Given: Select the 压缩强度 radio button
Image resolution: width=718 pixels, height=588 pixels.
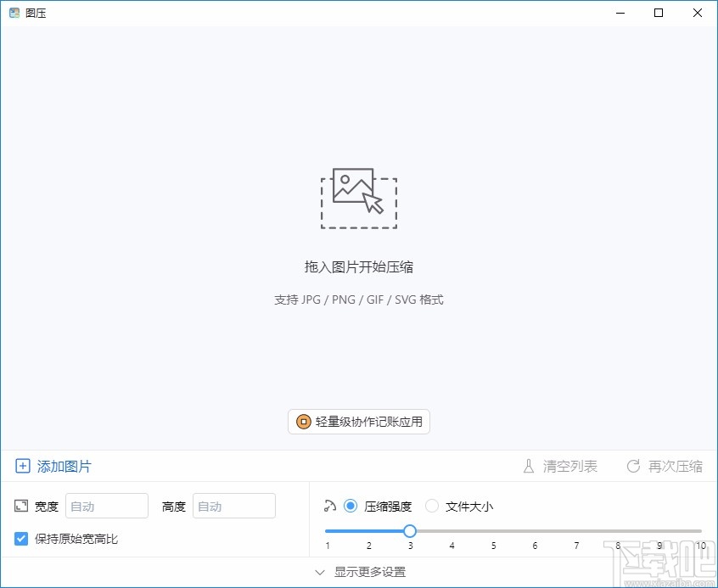Looking at the screenshot, I should [351, 506].
